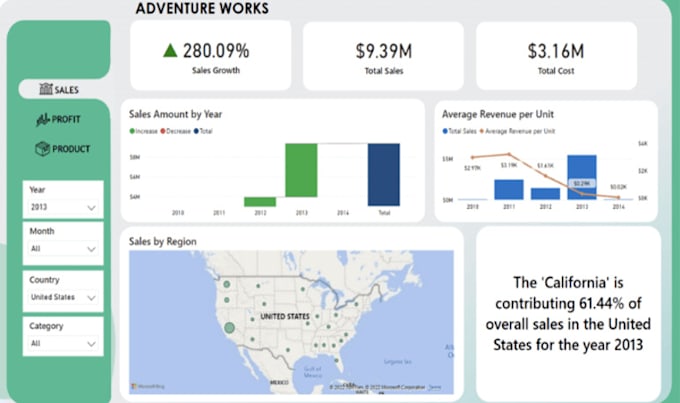Click the Average Revenue per Unit chart title

coord(498,115)
